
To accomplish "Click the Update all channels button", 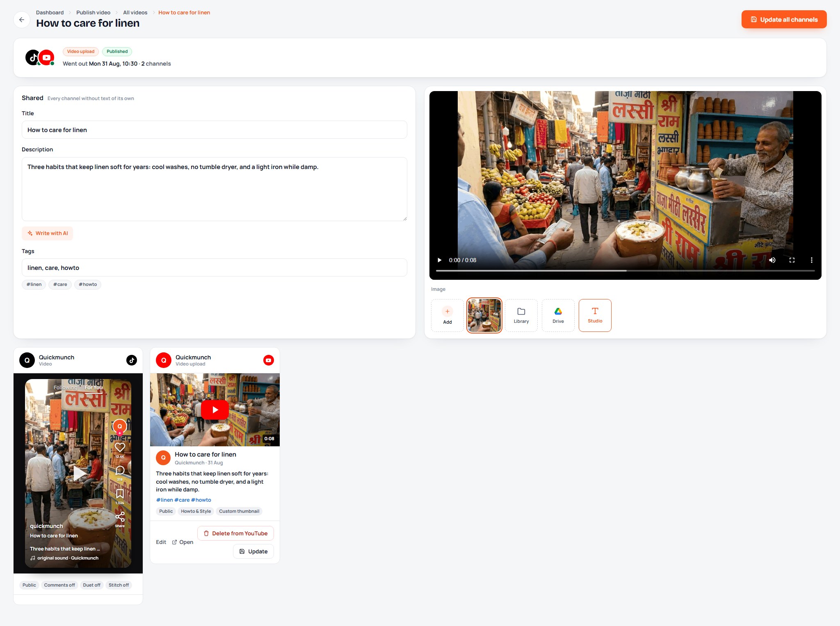I will (x=784, y=19).
